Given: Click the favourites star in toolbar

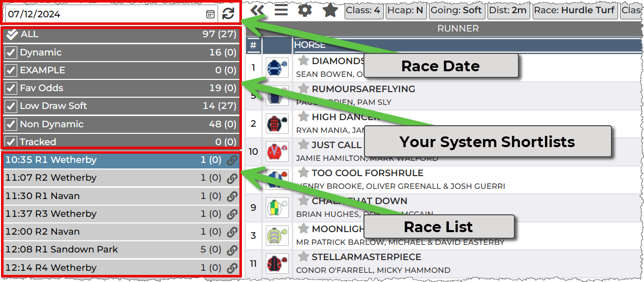Looking at the screenshot, I should [330, 10].
